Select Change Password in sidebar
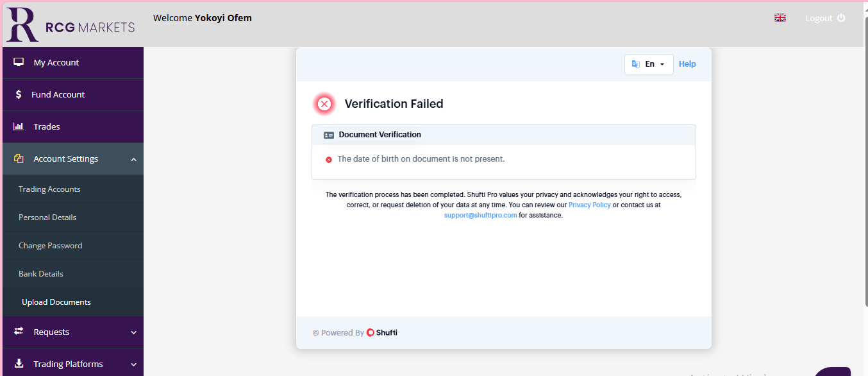Viewport: 868px width, 376px height. pyautogui.click(x=50, y=246)
